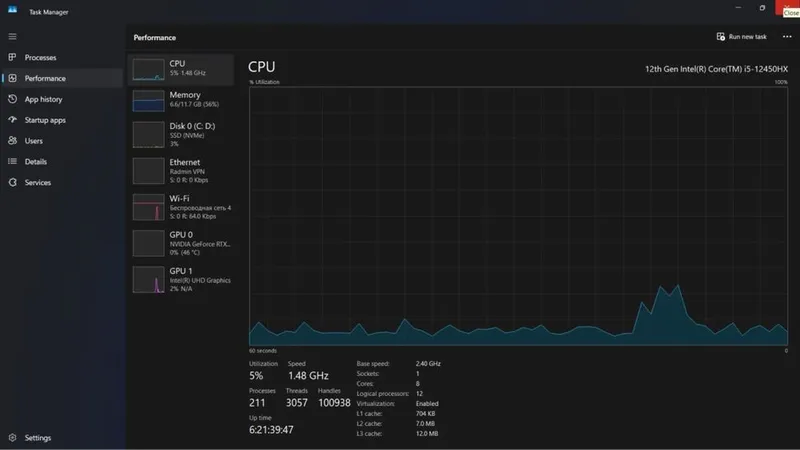Click the CPU utilization graph area
This screenshot has width=800, height=450.
pyautogui.click(x=518, y=216)
